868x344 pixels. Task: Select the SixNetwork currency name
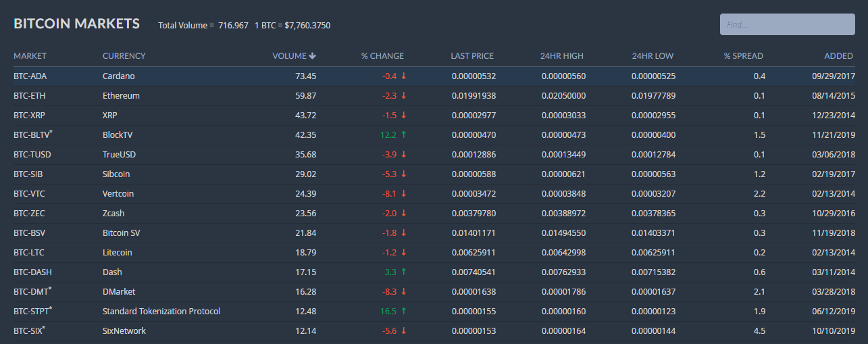[x=124, y=331]
